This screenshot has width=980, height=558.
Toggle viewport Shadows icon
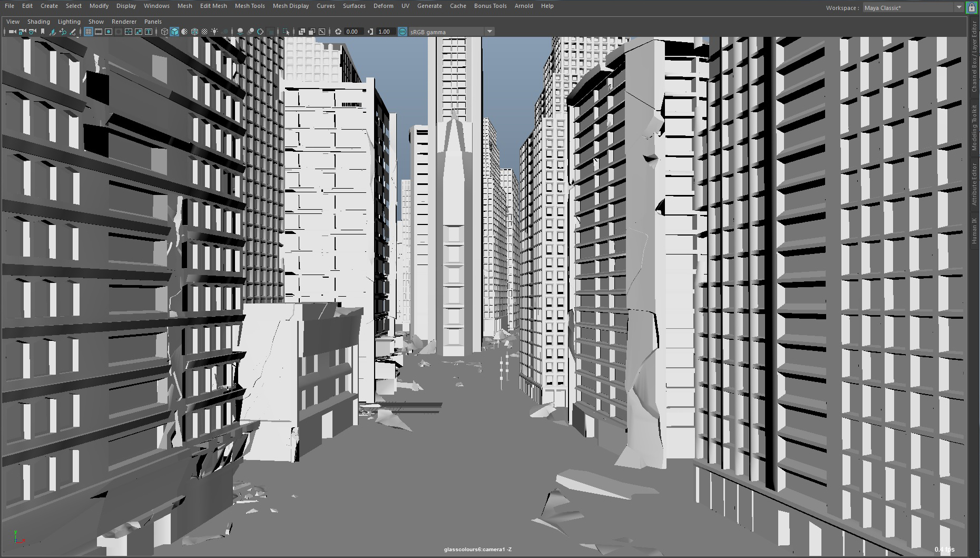tap(225, 32)
